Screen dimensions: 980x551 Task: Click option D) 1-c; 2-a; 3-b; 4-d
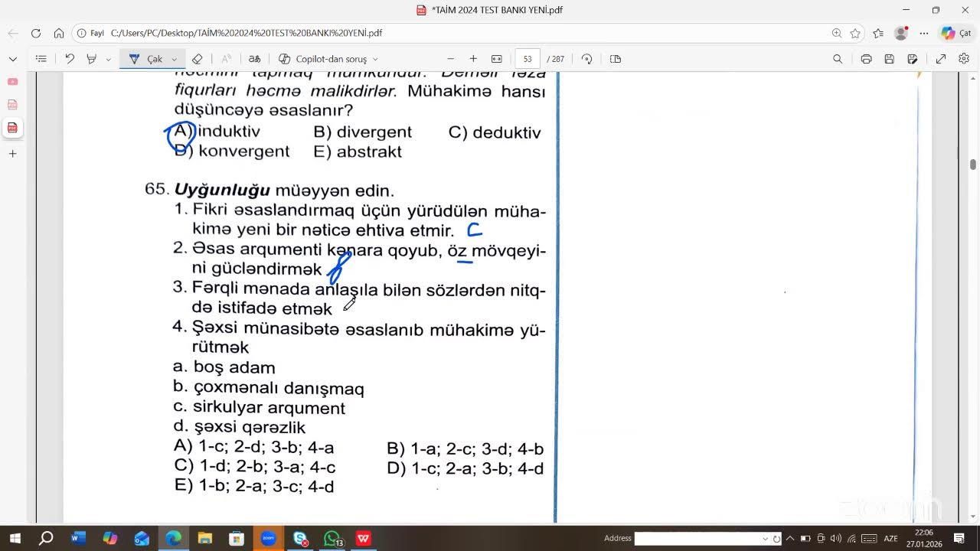pyautogui.click(x=465, y=468)
